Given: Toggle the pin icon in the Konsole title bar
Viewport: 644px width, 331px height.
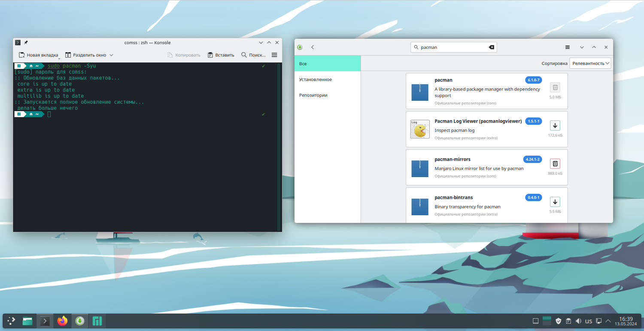Looking at the screenshot, I should pyautogui.click(x=26, y=42).
